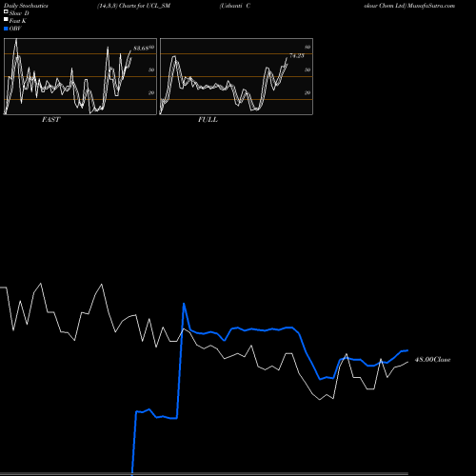The image size is (476, 476).
Task: Click the 'FAST' caption label
Action: tap(50, 120)
